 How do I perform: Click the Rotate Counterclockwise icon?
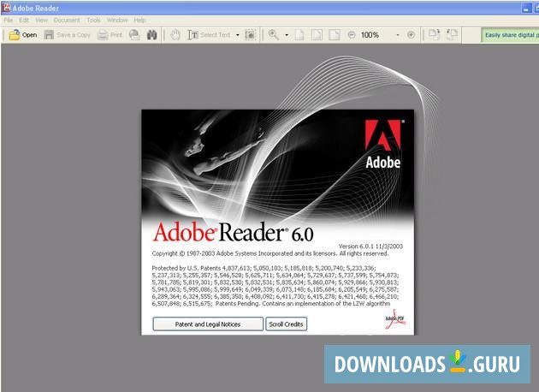[453, 35]
